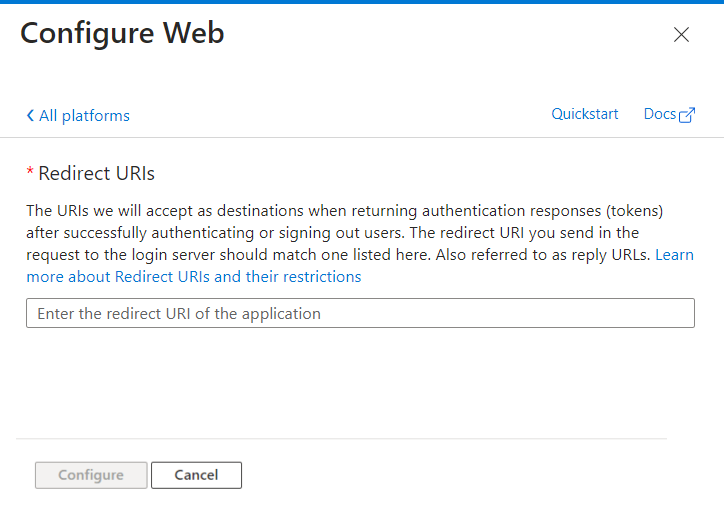
Task: Click the divider line above the Configure button
Action: (340, 438)
